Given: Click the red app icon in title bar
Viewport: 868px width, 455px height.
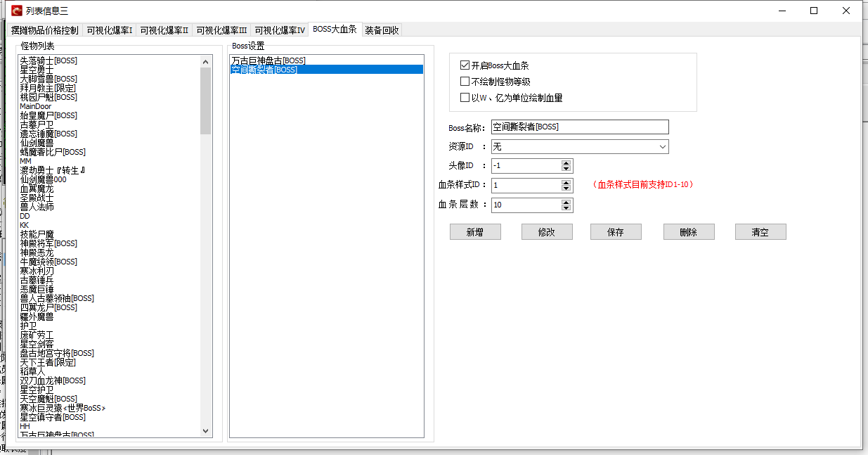Looking at the screenshot, I should click(x=16, y=11).
